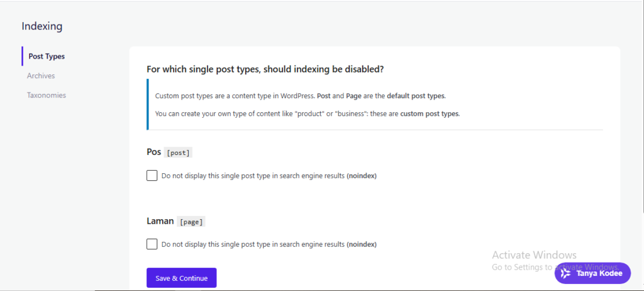Click the noindex label text under Laman
This screenshot has width=644, height=291.
269,244
